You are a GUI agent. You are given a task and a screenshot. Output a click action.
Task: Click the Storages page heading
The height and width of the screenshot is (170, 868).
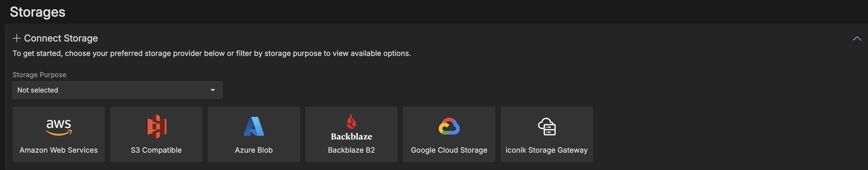pos(37,12)
